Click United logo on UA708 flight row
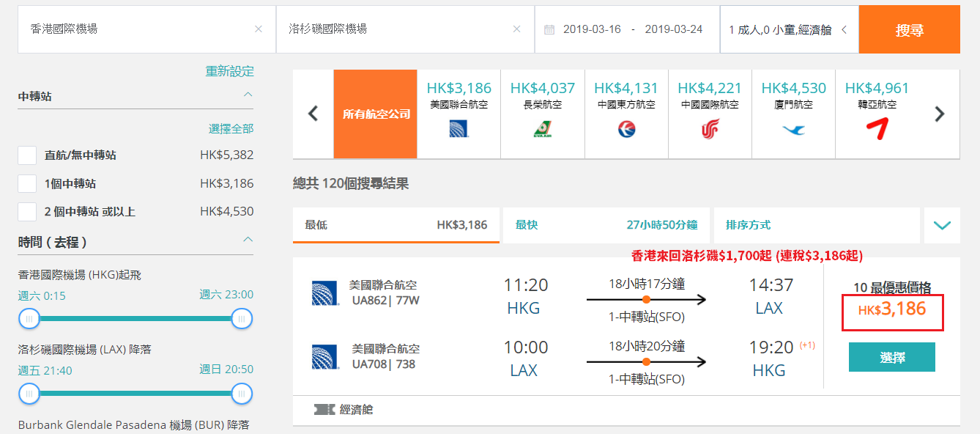Image resolution: width=980 pixels, height=434 pixels. point(324,356)
